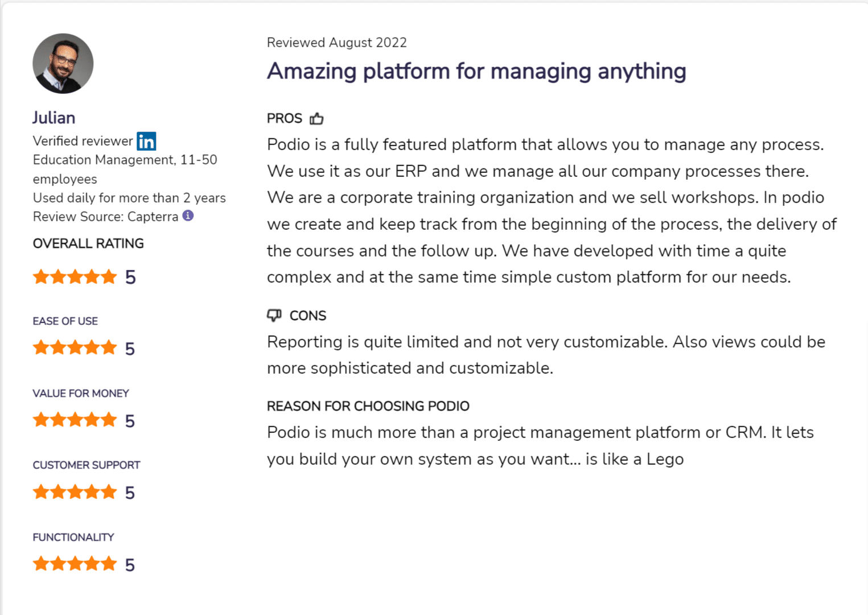Open the review title Amazing platform for managing anything
The width and height of the screenshot is (868, 615).
point(476,72)
